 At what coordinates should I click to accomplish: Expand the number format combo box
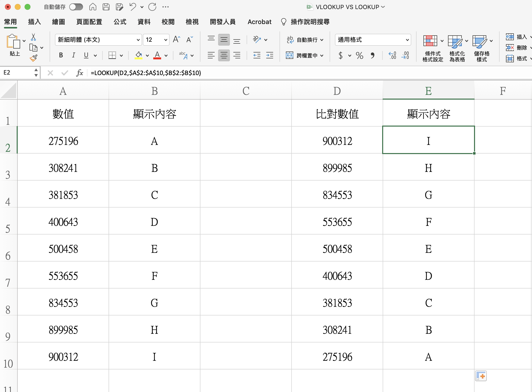tap(407, 40)
